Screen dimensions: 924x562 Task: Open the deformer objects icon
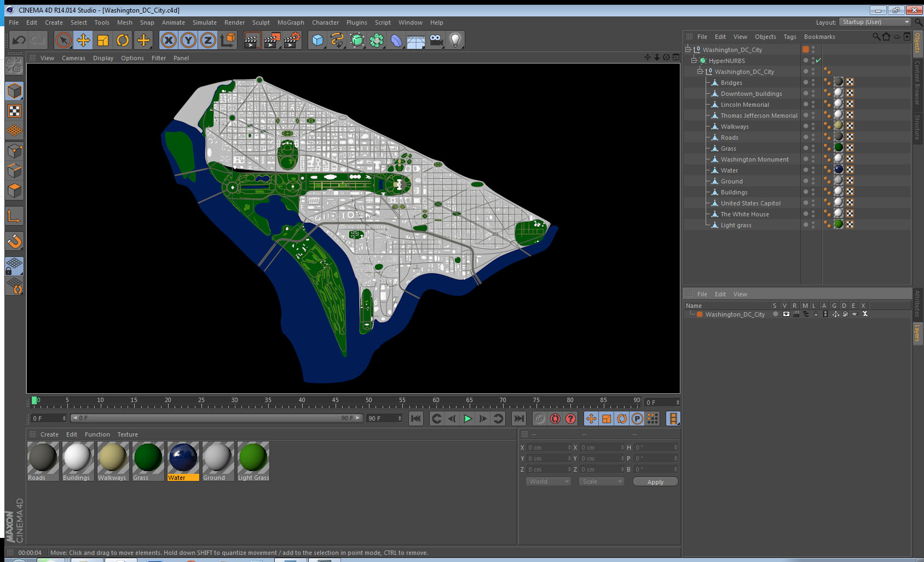tap(396, 40)
